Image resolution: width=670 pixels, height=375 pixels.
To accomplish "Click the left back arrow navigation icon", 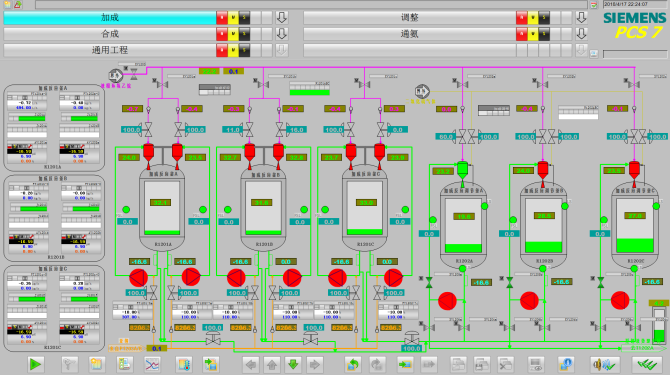I will 251,364.
